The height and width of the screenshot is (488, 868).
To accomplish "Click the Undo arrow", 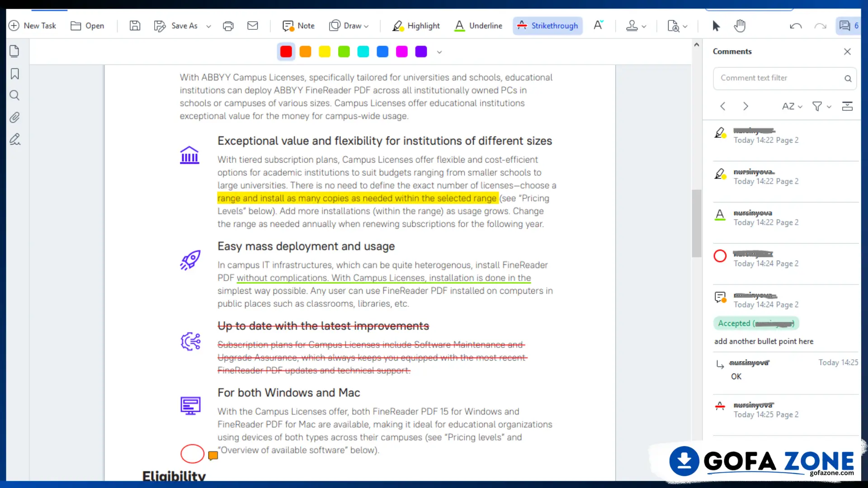I will [796, 26].
